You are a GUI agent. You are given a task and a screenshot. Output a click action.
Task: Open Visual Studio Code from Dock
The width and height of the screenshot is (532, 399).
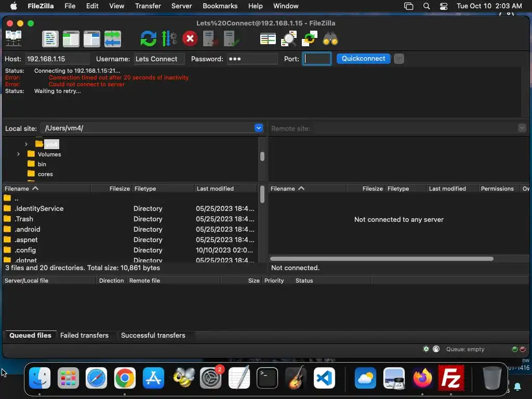click(324, 378)
